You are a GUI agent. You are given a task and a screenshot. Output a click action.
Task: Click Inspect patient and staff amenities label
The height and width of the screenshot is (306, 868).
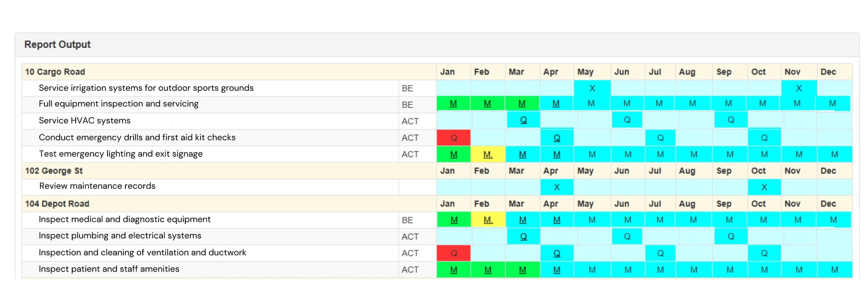pos(109,269)
